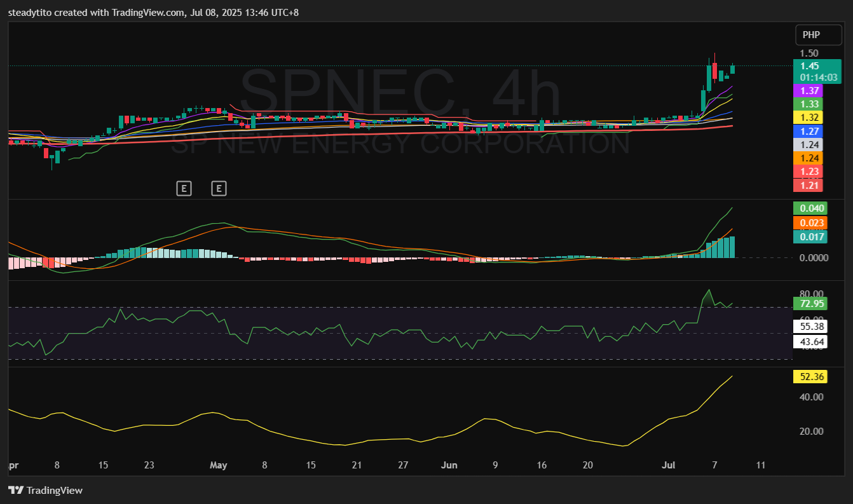This screenshot has width=853, height=504.
Task: Select the RSI label 55.38
Action: (810, 327)
